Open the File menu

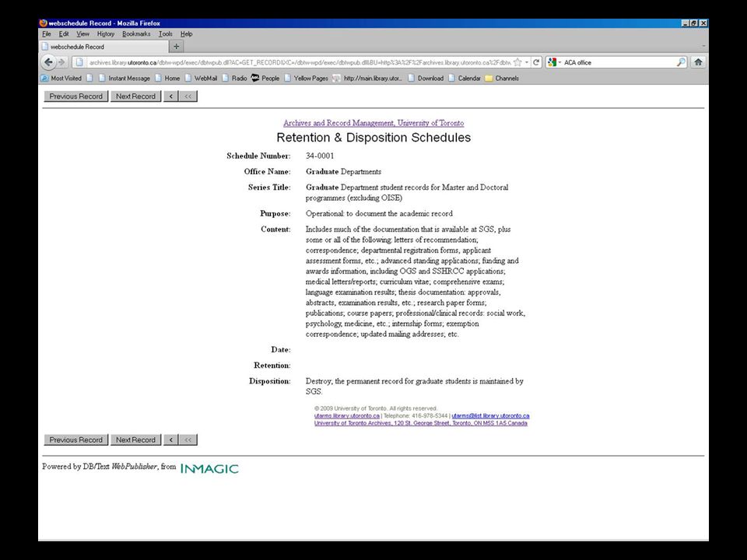click(46, 33)
